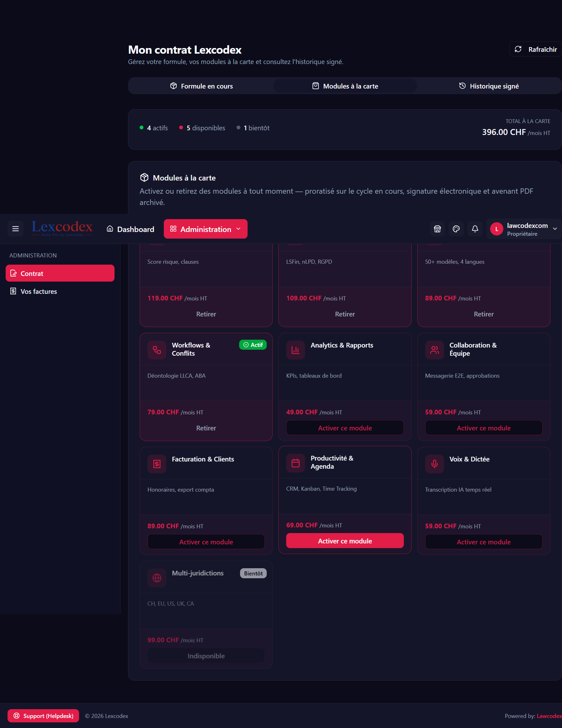
Task: Click 'Honoraires, export compta' description
Action: 180,490
